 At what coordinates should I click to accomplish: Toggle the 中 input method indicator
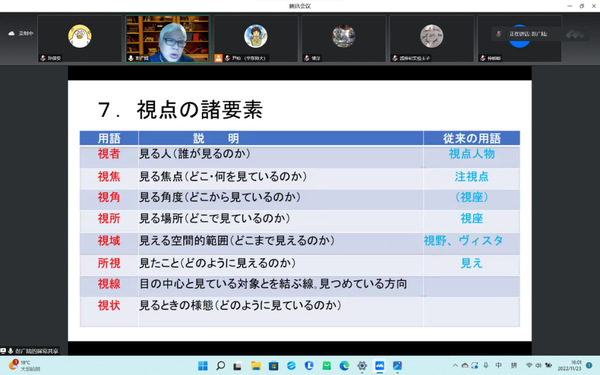[499, 365]
